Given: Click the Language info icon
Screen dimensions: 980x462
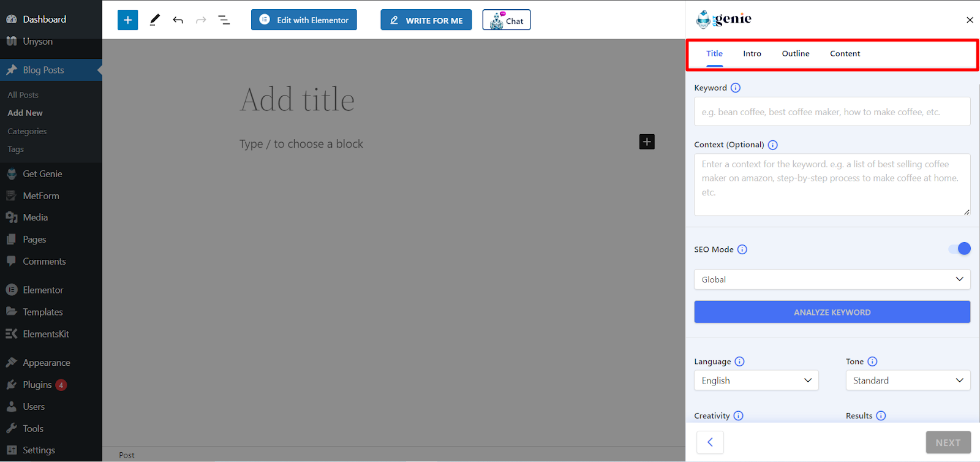Looking at the screenshot, I should 739,362.
